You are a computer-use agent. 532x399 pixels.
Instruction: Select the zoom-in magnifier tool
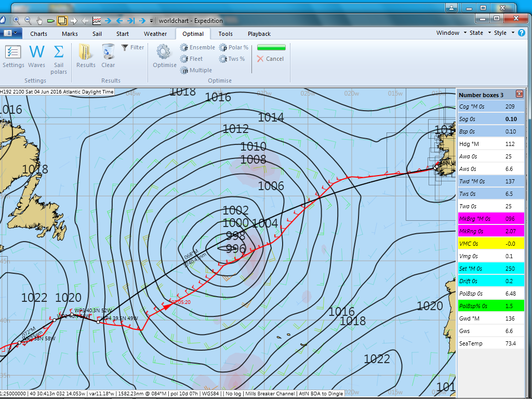tap(16, 20)
